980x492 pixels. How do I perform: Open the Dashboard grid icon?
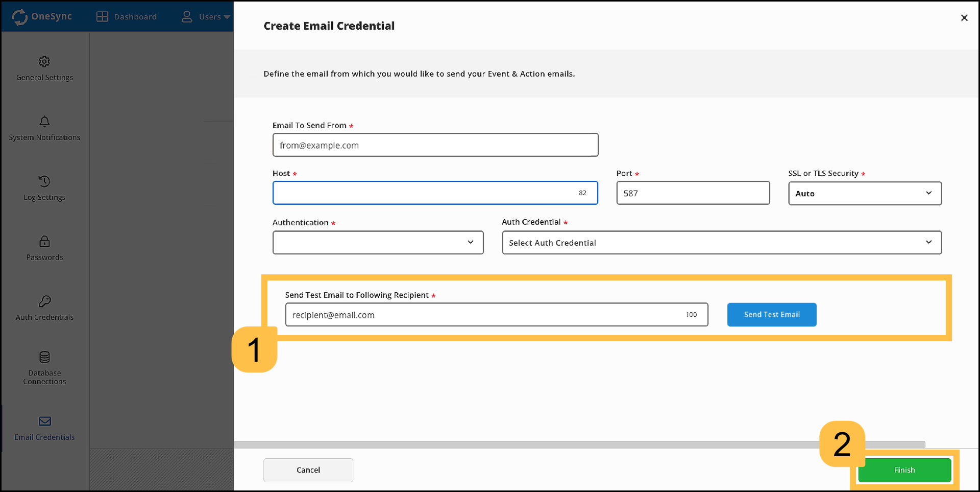[x=102, y=16]
